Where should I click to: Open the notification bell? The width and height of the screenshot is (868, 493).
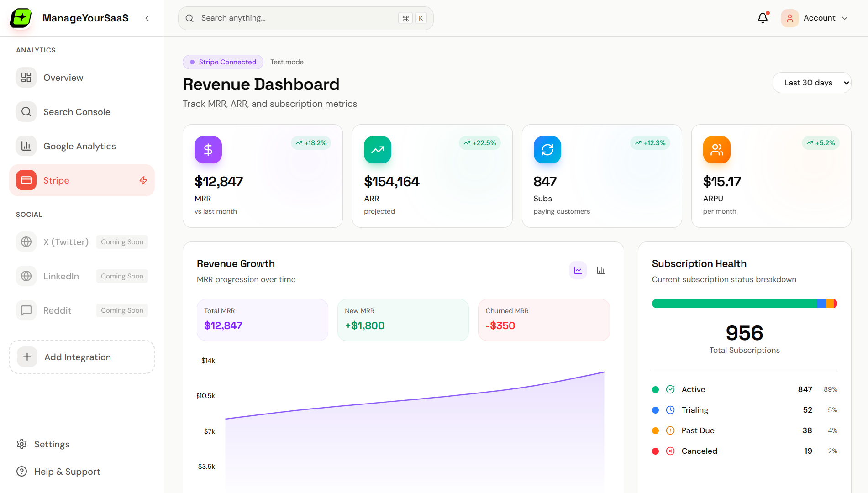pyautogui.click(x=762, y=18)
